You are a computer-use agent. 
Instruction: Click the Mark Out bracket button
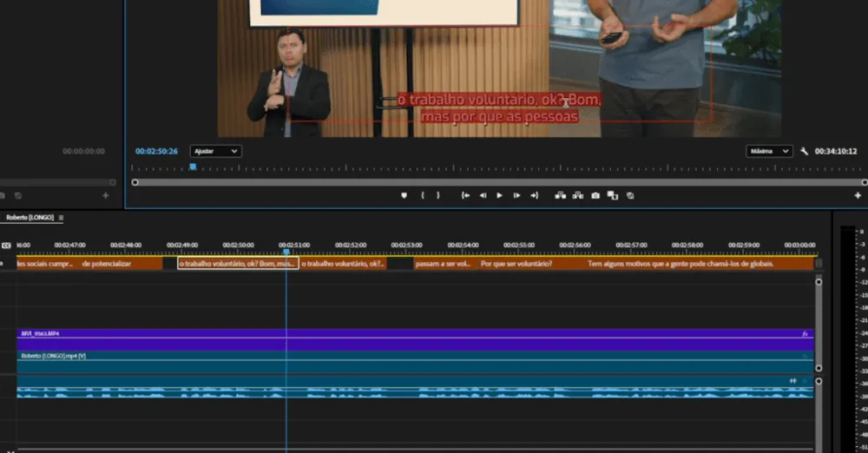[x=437, y=195]
